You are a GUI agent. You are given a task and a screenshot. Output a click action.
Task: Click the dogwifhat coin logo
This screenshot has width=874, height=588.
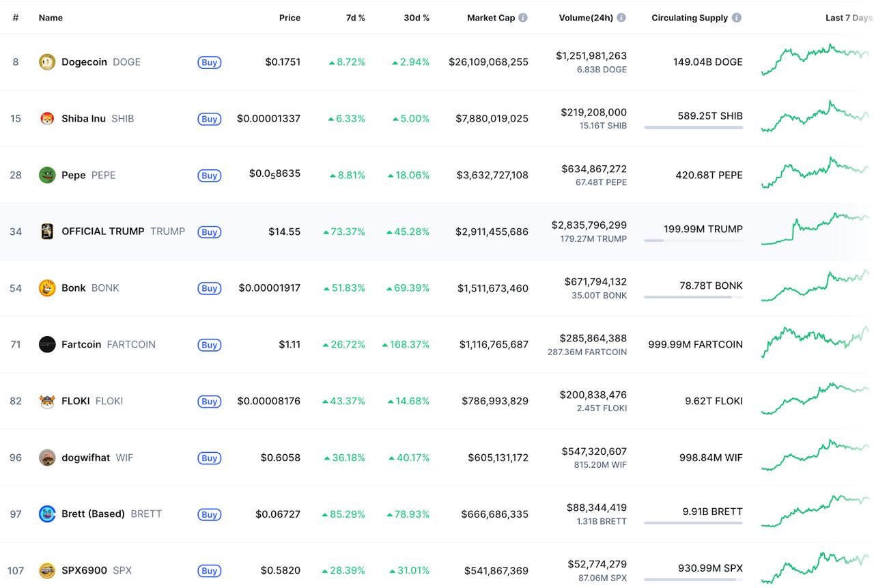(x=47, y=458)
